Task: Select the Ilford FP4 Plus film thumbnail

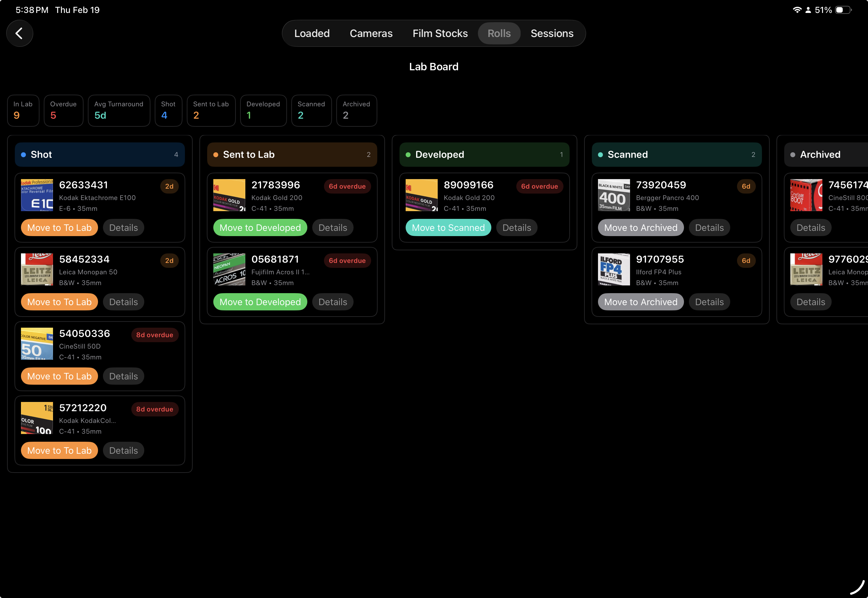Action: pos(614,269)
